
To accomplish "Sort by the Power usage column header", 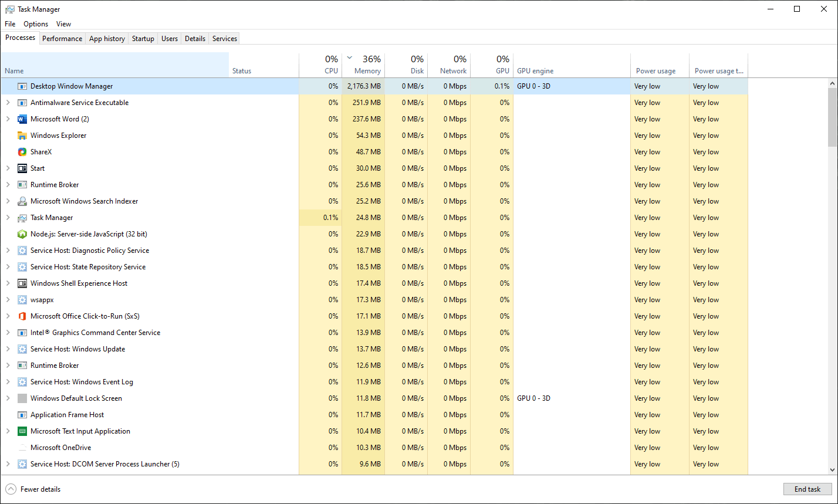I will point(660,65).
